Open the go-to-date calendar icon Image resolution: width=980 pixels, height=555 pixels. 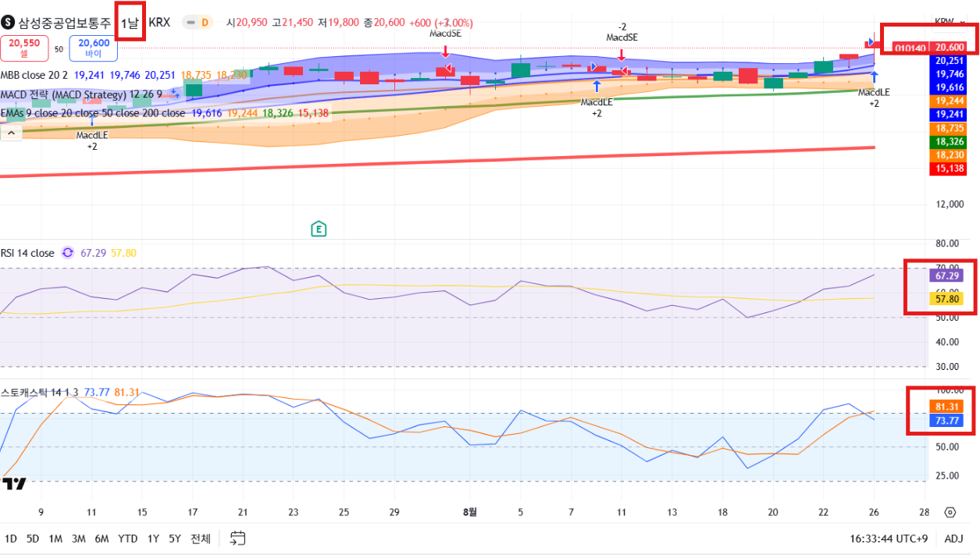[238, 538]
